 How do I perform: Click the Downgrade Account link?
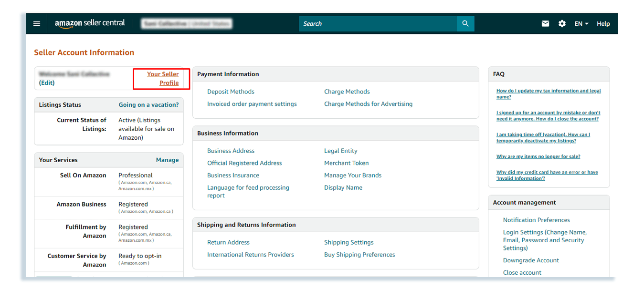tap(531, 260)
